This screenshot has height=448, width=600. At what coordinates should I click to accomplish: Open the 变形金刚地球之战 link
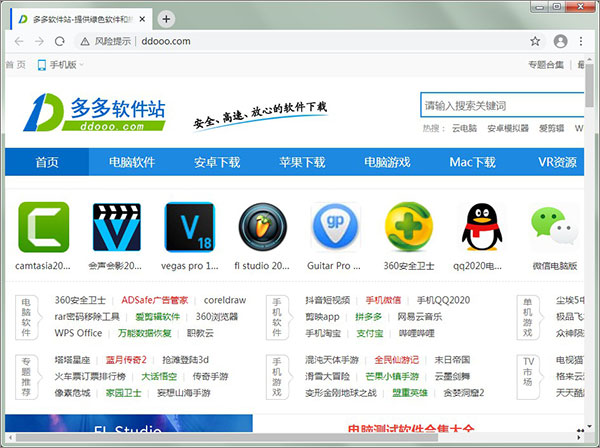(341, 393)
